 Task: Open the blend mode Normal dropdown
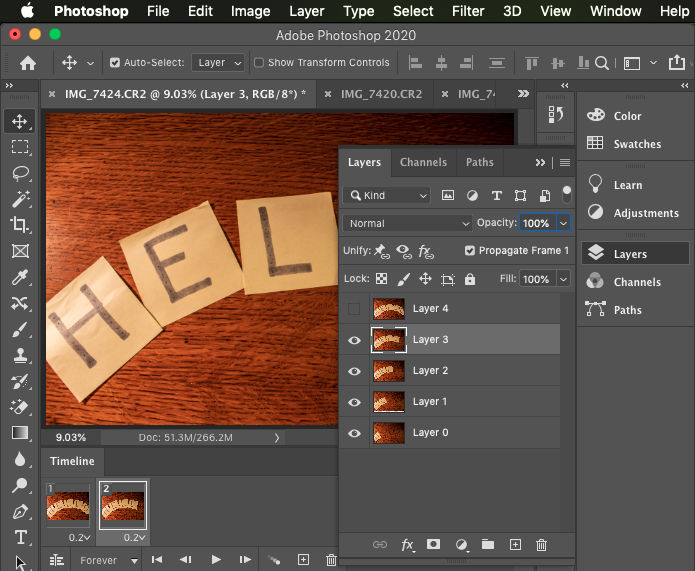pos(407,223)
